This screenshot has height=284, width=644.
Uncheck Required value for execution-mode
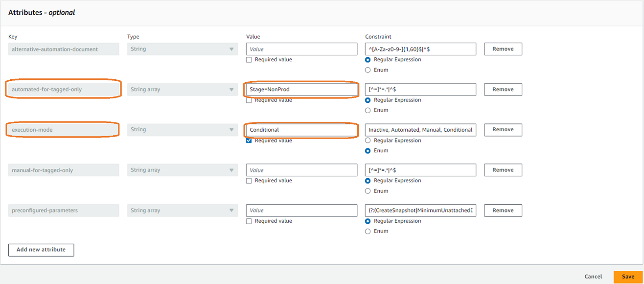[x=249, y=140]
